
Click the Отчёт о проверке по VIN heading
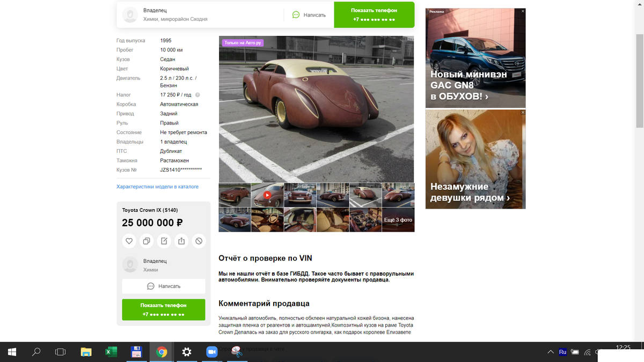266,258
